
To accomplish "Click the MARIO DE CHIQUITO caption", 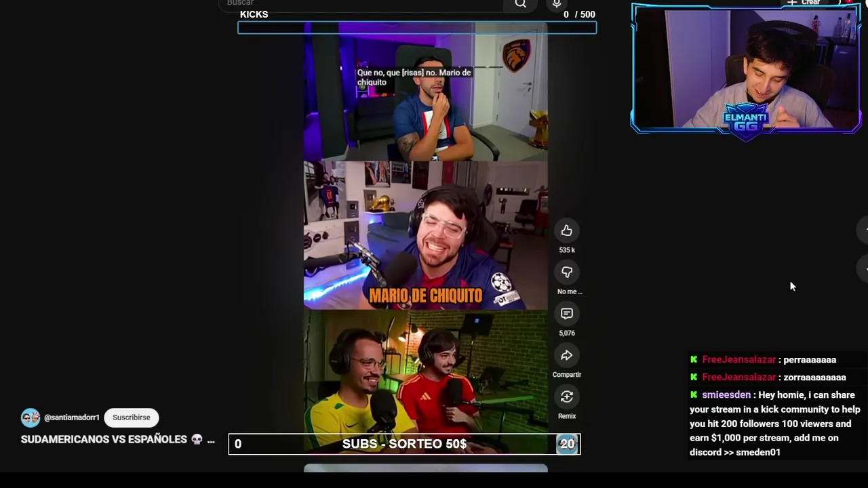I will click(x=425, y=296).
